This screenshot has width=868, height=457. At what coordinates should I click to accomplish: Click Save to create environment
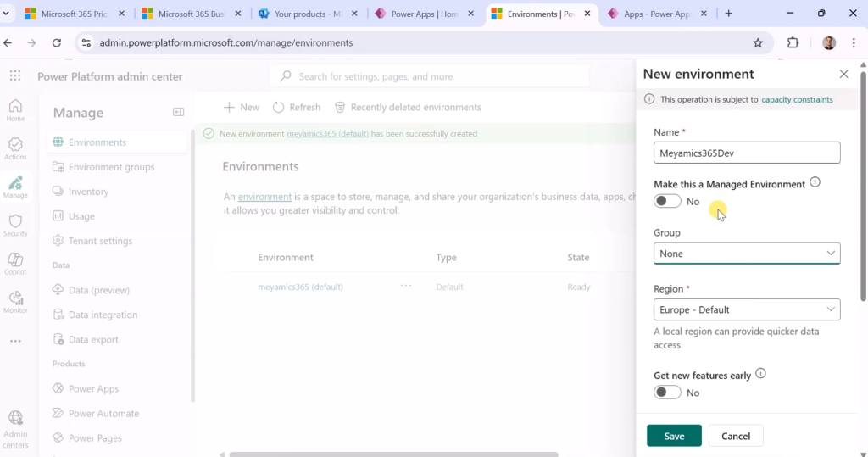pyautogui.click(x=674, y=436)
